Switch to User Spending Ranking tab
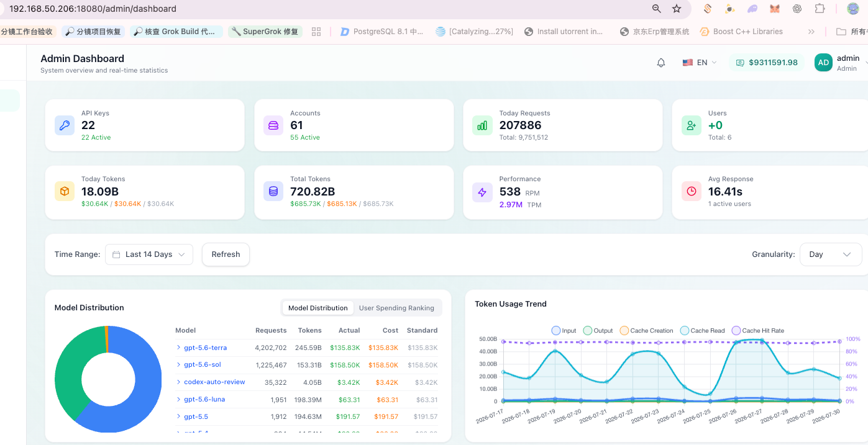The width and height of the screenshot is (868, 445). coord(396,308)
